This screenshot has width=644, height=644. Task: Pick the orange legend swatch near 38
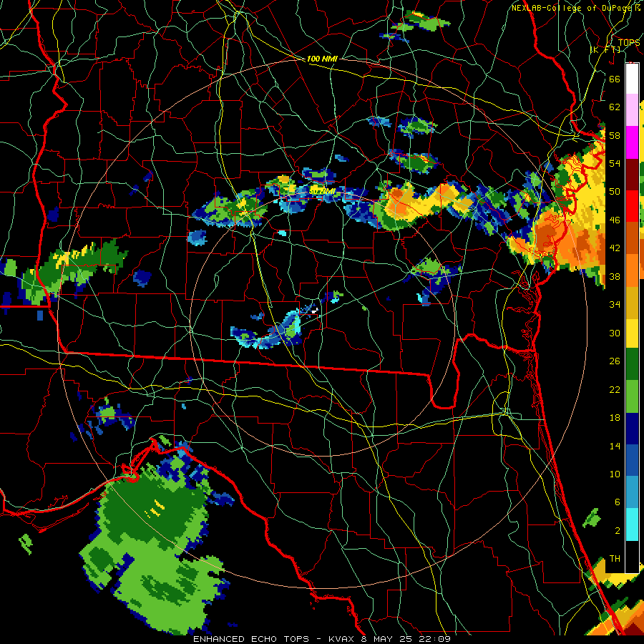(x=632, y=270)
